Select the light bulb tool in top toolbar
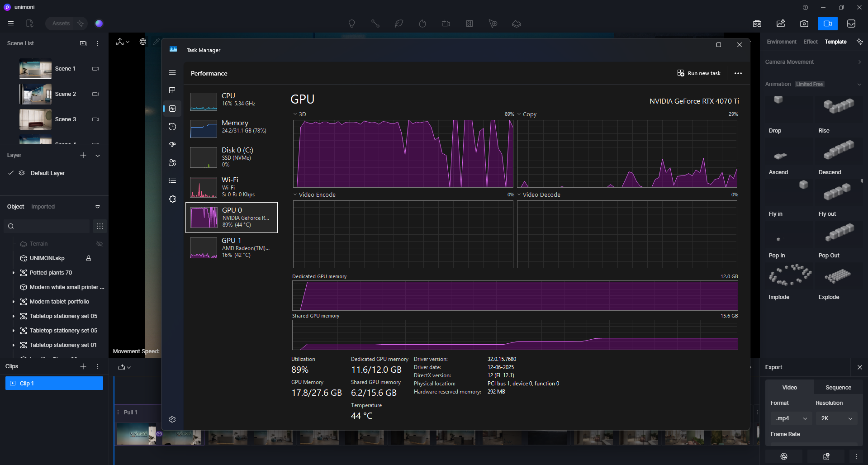 click(351, 24)
